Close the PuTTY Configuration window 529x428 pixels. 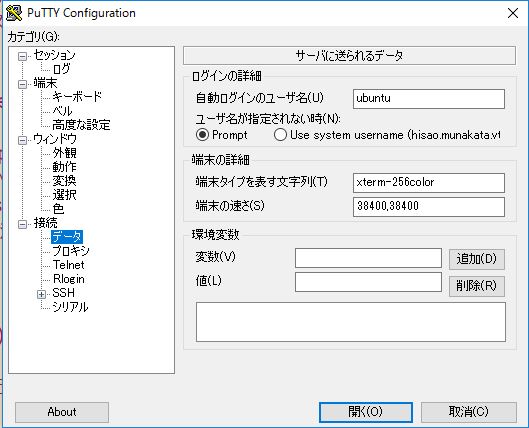tap(513, 13)
